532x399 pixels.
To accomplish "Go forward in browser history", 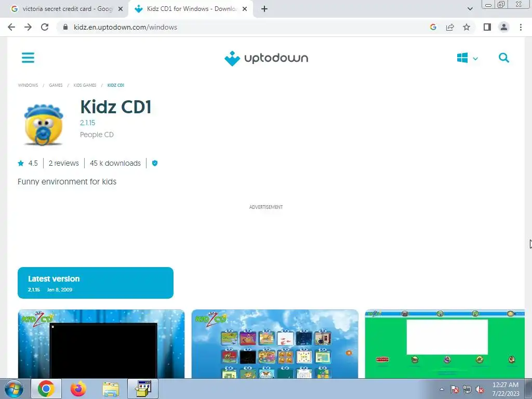I will coord(28,27).
